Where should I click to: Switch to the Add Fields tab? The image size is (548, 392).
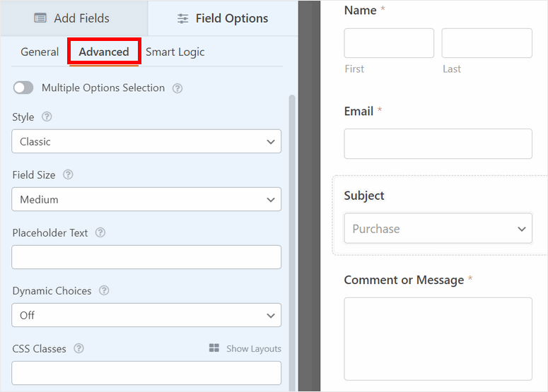coord(72,18)
